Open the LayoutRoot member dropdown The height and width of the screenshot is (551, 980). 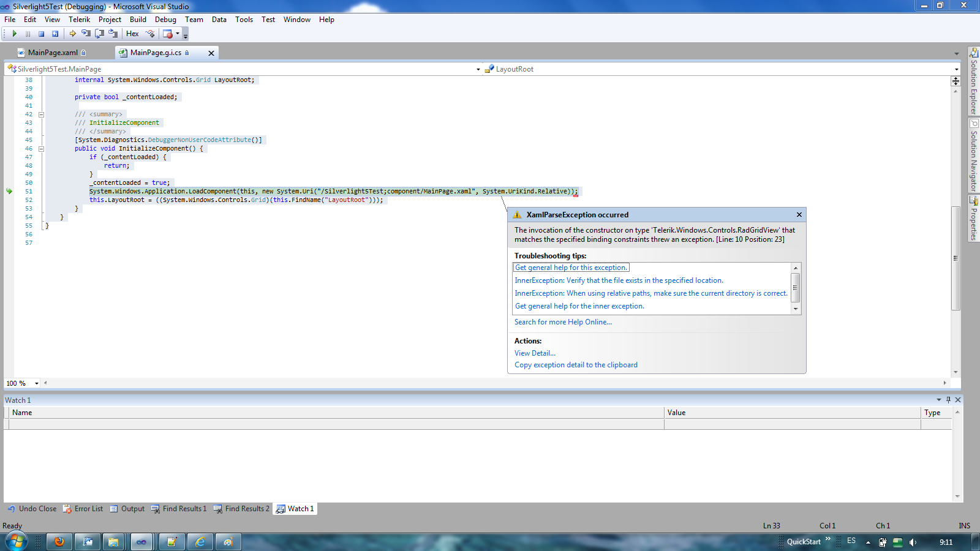point(957,69)
